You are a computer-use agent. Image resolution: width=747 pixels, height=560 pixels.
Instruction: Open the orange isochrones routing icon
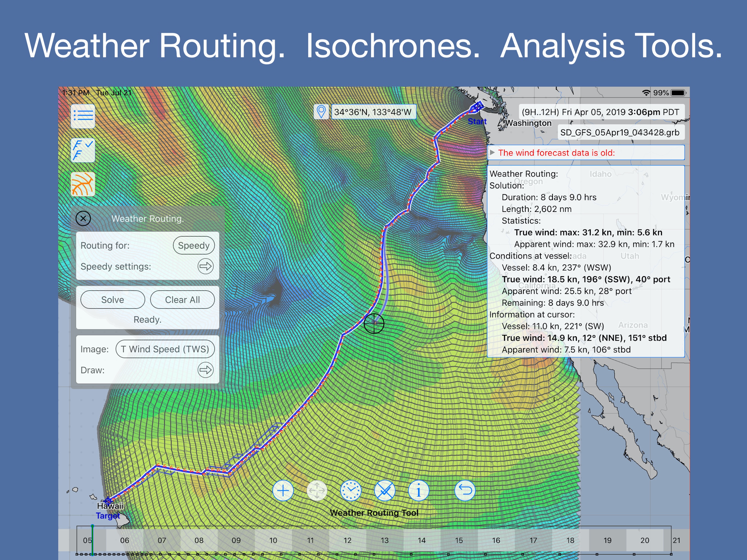click(83, 184)
